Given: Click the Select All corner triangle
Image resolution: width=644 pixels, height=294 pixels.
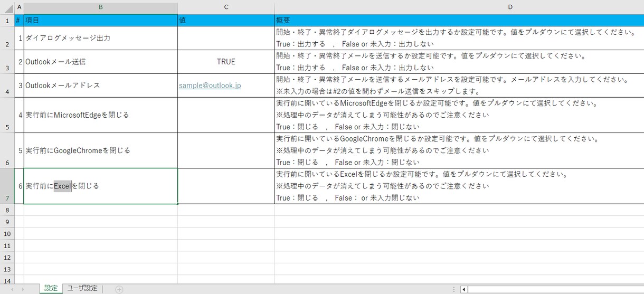Looking at the screenshot, I should (x=8, y=7).
